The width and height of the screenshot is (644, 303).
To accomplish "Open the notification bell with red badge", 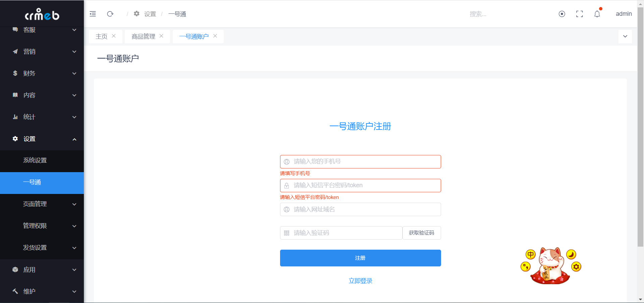I will [x=597, y=14].
